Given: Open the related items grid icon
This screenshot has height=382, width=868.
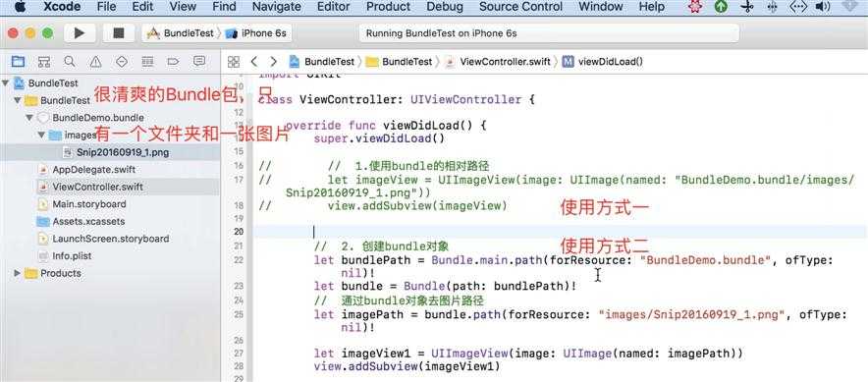Looking at the screenshot, I should tap(234, 62).
